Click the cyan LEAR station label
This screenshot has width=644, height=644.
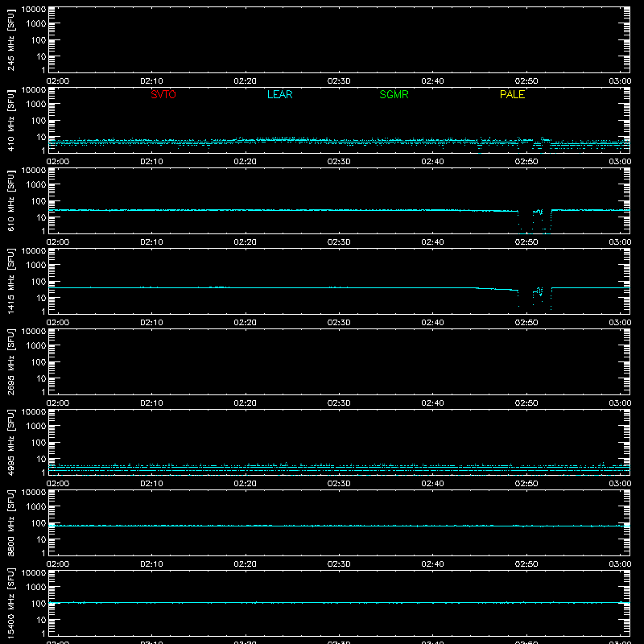(x=279, y=94)
